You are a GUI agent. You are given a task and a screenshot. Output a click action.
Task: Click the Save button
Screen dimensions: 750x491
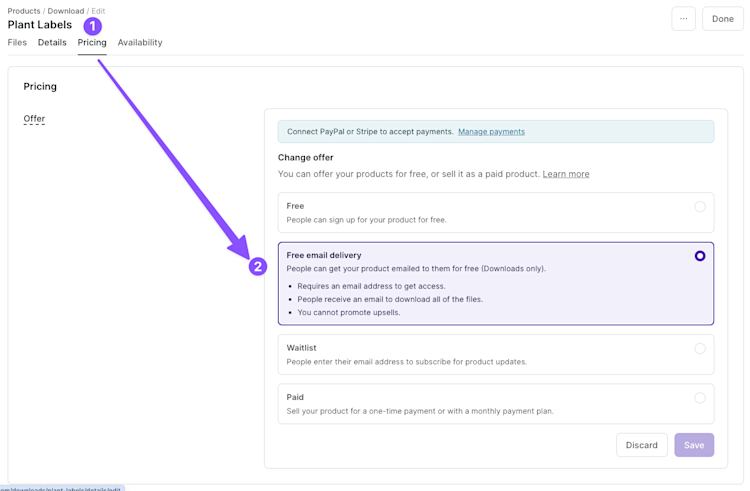[694, 445]
